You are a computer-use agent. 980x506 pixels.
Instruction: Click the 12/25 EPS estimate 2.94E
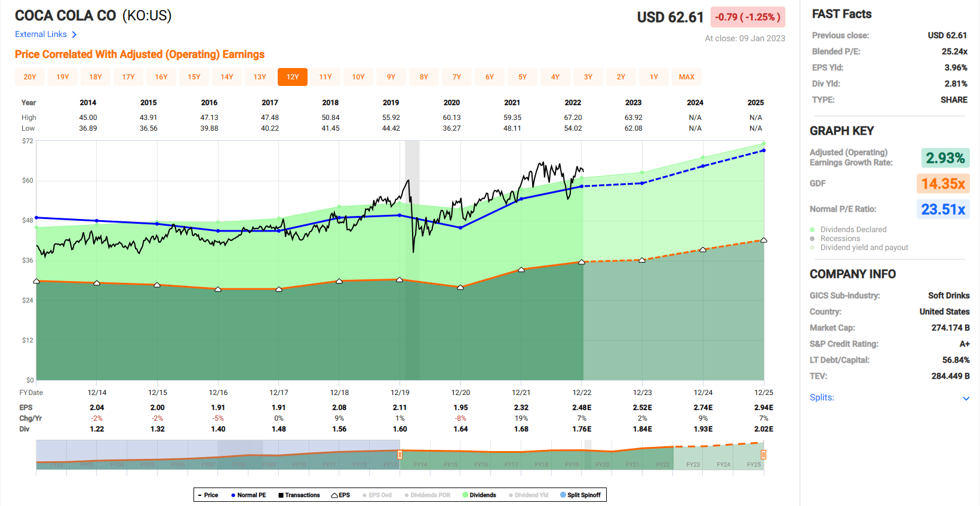pos(764,408)
